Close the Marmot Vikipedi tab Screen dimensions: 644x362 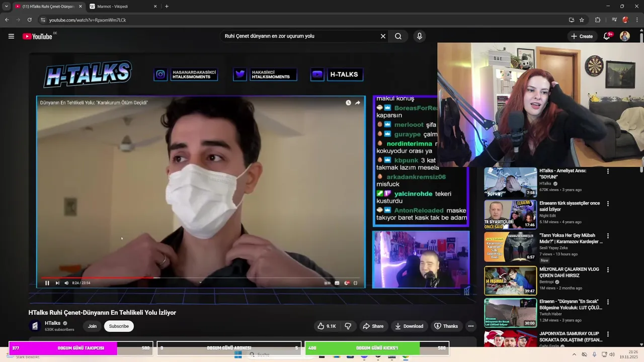click(x=155, y=7)
